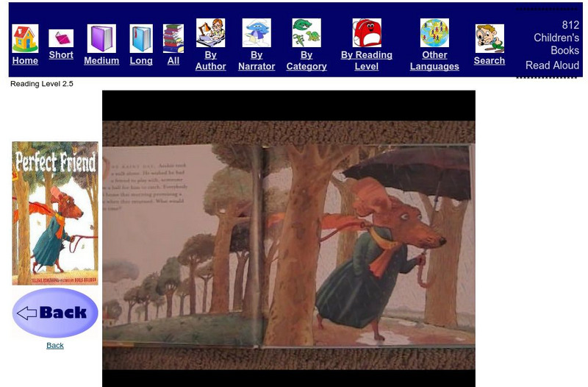The width and height of the screenshot is (588, 387).
Task: Open the Short text link
Action: pyautogui.click(x=61, y=54)
